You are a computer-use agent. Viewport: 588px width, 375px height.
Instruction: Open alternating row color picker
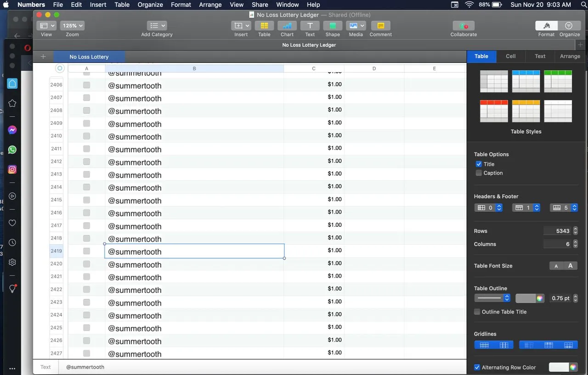pos(573,367)
